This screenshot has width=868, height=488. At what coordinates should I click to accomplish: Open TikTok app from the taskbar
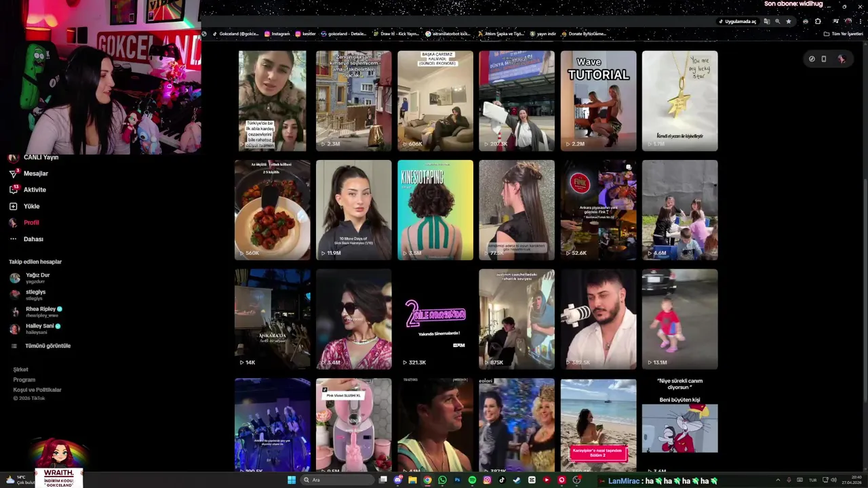coord(502,480)
